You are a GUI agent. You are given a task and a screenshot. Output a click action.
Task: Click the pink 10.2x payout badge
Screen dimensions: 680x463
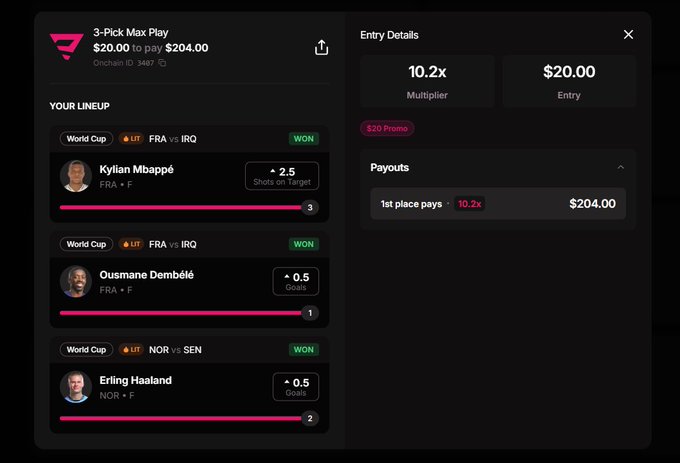point(470,204)
